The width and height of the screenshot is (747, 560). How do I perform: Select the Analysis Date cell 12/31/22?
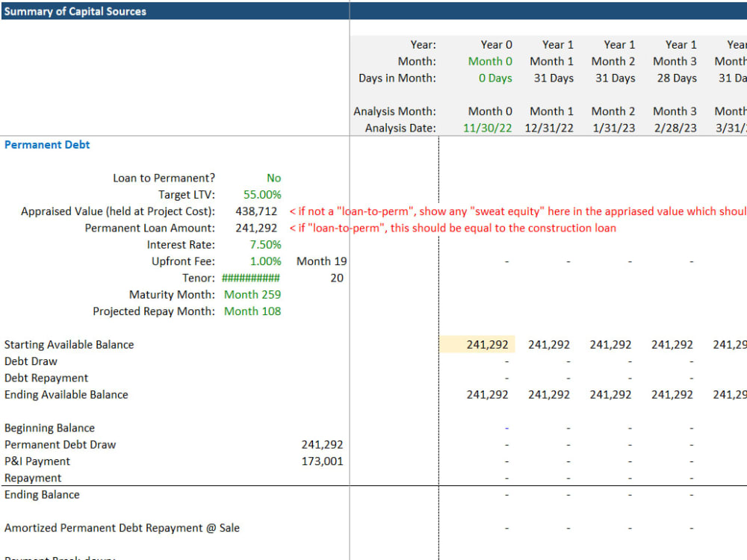(x=551, y=127)
